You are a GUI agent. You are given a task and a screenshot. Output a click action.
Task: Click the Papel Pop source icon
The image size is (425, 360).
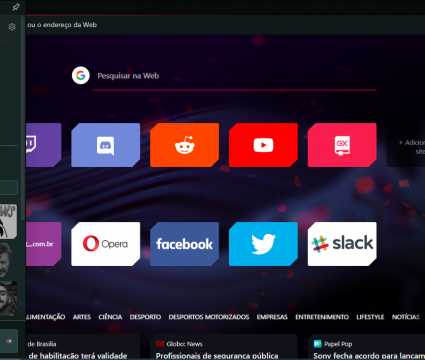point(318,344)
